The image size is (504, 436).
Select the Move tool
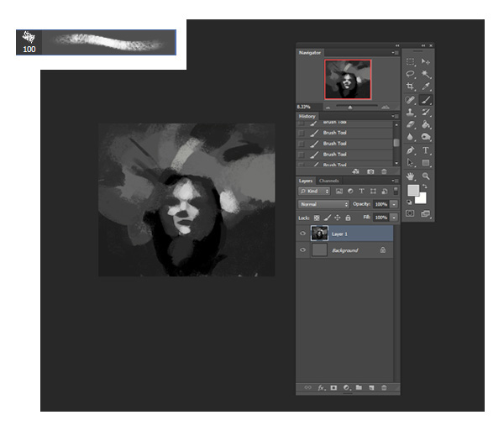[426, 61]
